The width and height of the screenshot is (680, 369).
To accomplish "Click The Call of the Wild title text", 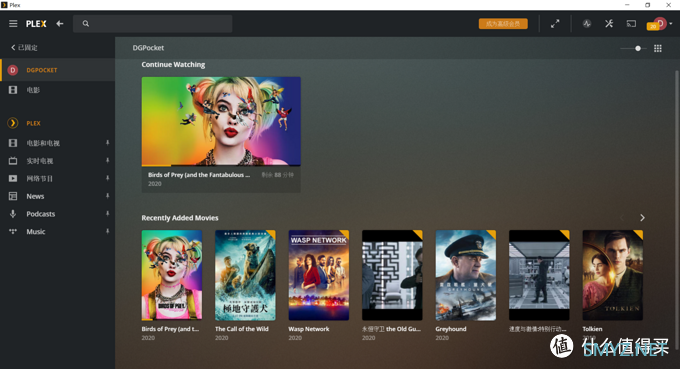I will tap(242, 329).
